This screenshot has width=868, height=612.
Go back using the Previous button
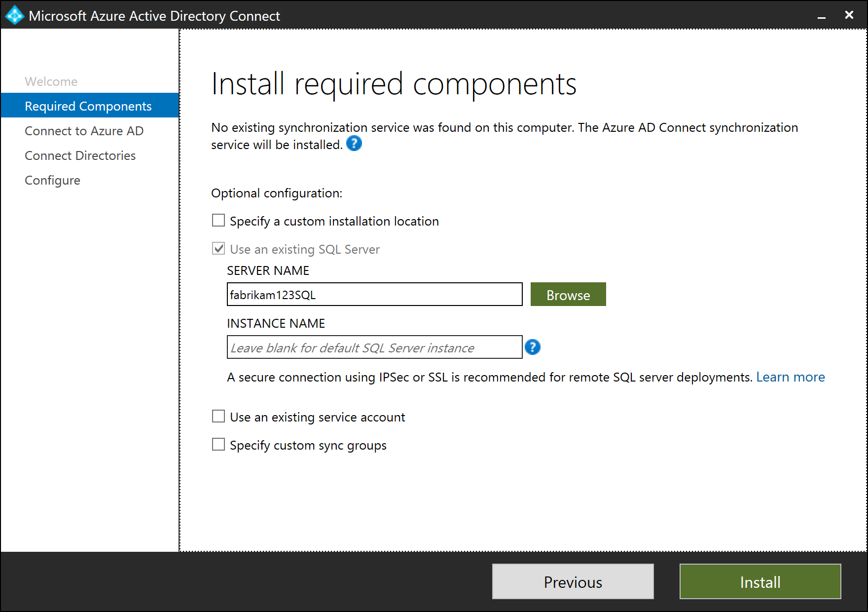[572, 581]
